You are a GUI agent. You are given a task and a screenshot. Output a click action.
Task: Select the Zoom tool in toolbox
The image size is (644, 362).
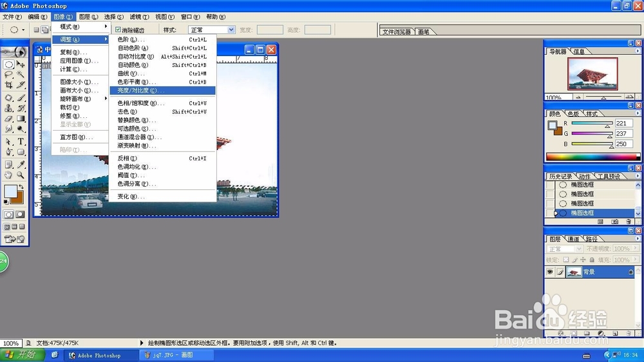[21, 175]
